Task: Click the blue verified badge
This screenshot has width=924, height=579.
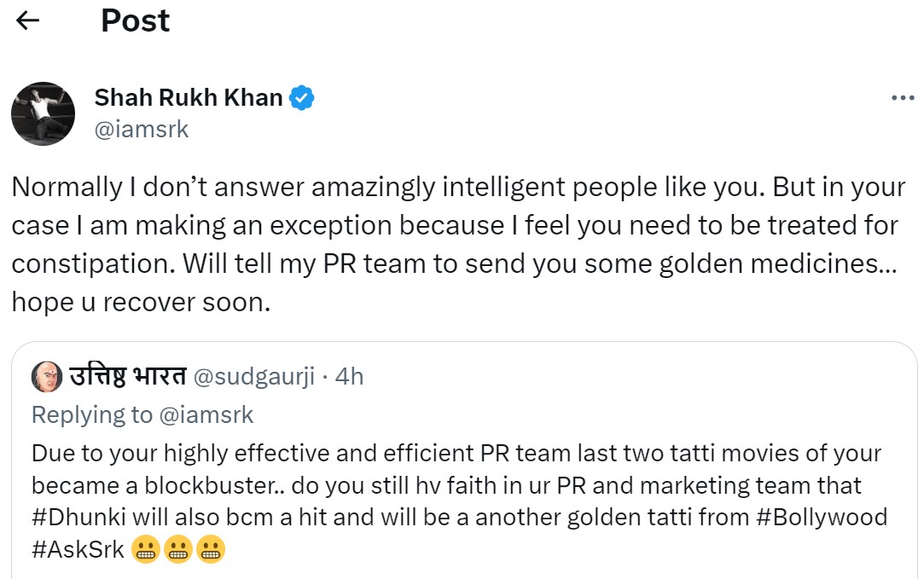Action: 301,98
